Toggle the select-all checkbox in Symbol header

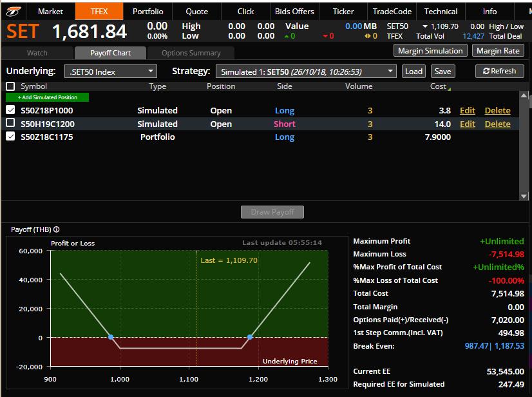[10, 86]
